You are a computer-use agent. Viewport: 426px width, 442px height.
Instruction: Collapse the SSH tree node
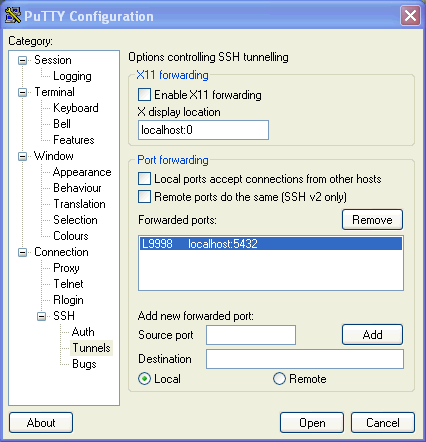(41, 316)
